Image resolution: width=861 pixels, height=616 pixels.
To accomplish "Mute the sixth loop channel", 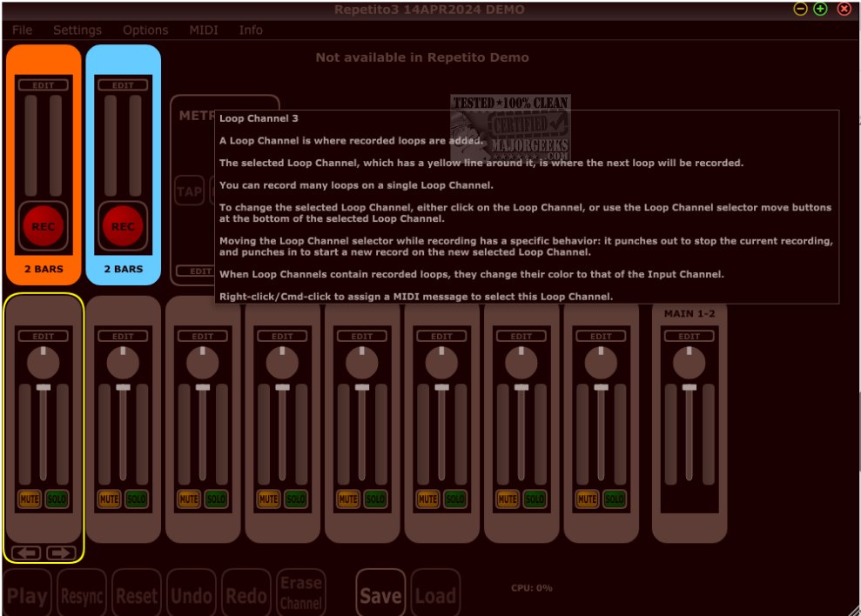I will 427,499.
